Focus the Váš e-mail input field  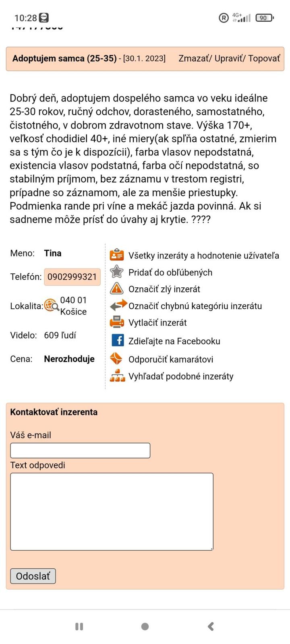click(80, 450)
